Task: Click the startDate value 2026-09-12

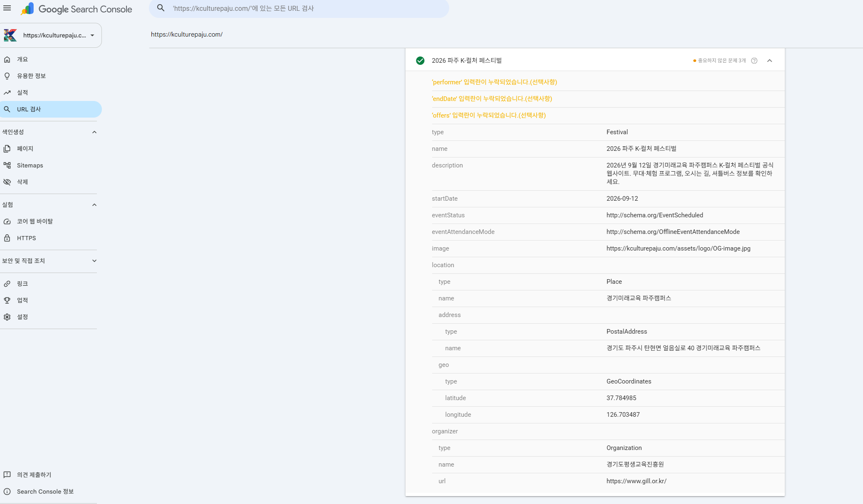Action: (622, 199)
